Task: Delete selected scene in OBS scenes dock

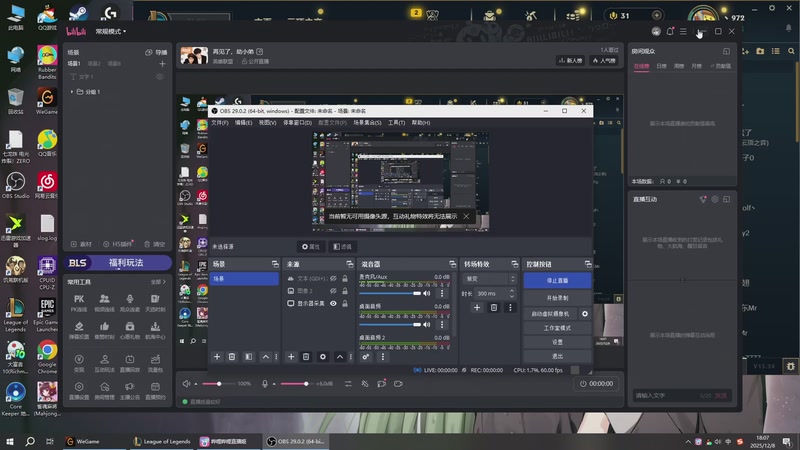Action: tap(232, 357)
